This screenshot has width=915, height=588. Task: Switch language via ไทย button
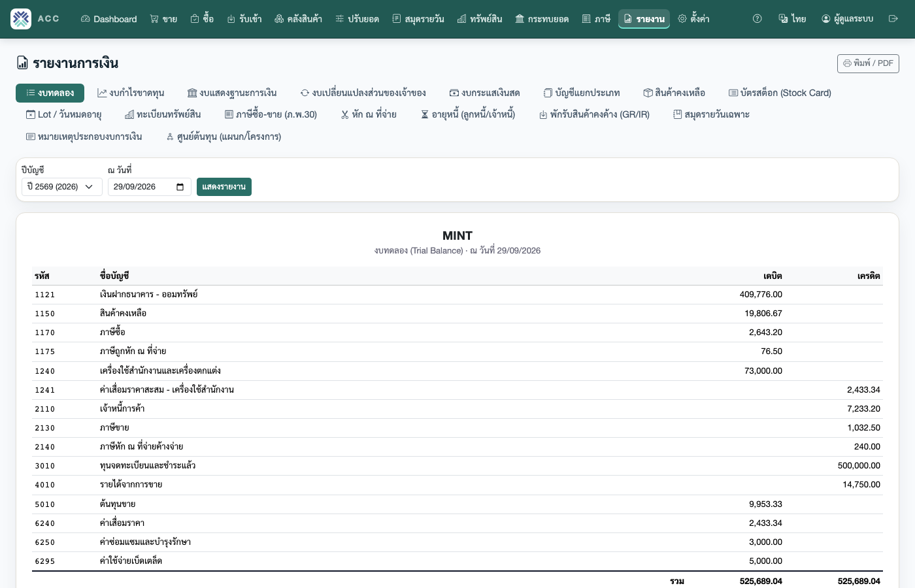coord(792,19)
